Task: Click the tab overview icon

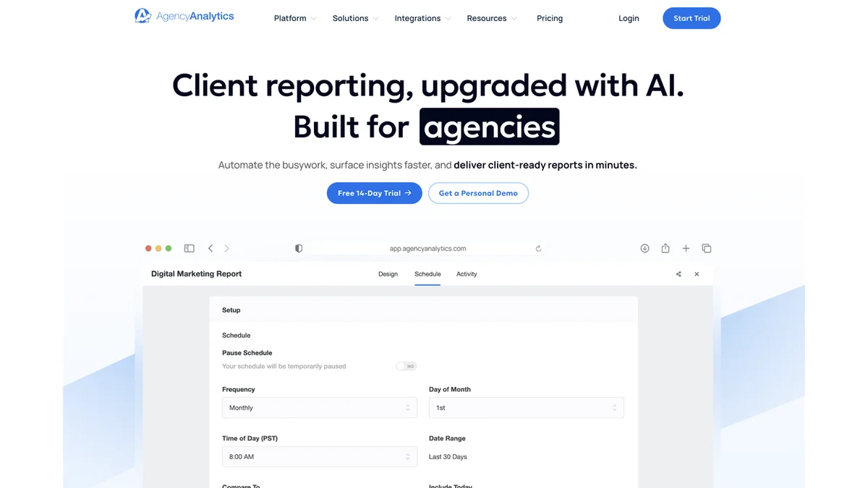Action: tap(707, 248)
